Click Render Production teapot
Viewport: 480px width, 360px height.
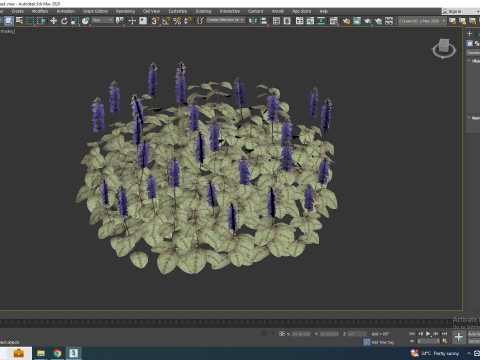pos(368,21)
